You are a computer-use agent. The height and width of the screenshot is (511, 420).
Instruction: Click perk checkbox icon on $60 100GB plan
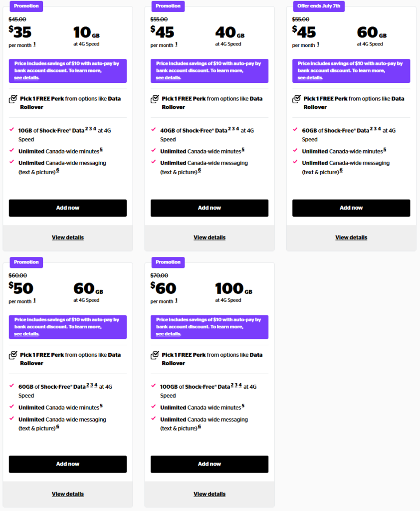tap(155, 355)
